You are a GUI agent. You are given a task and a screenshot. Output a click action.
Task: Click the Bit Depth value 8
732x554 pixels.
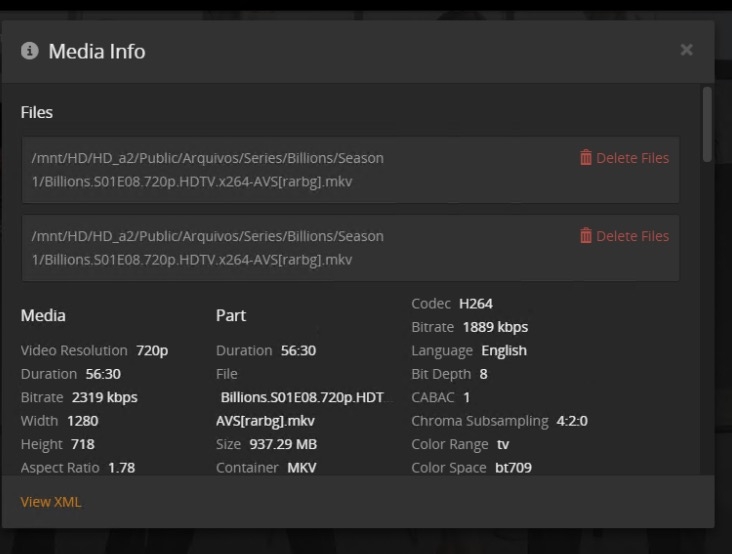tap(484, 374)
